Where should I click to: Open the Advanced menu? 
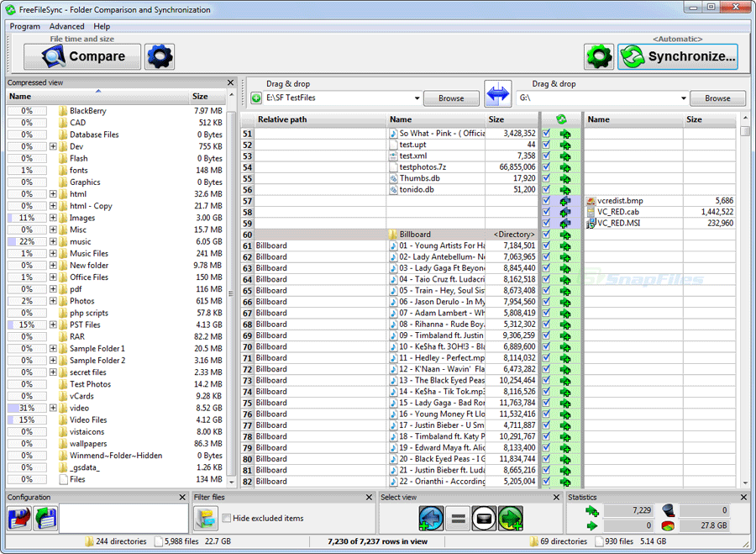click(66, 27)
